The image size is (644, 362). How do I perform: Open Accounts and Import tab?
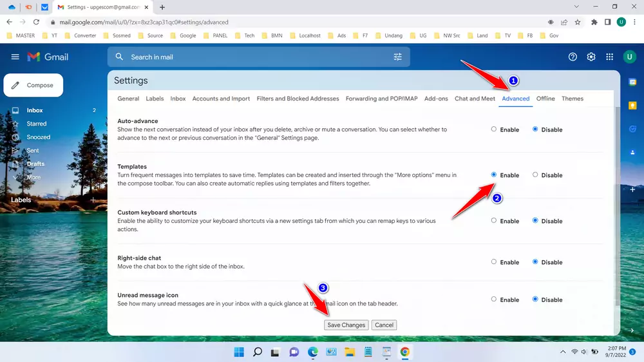pyautogui.click(x=221, y=99)
